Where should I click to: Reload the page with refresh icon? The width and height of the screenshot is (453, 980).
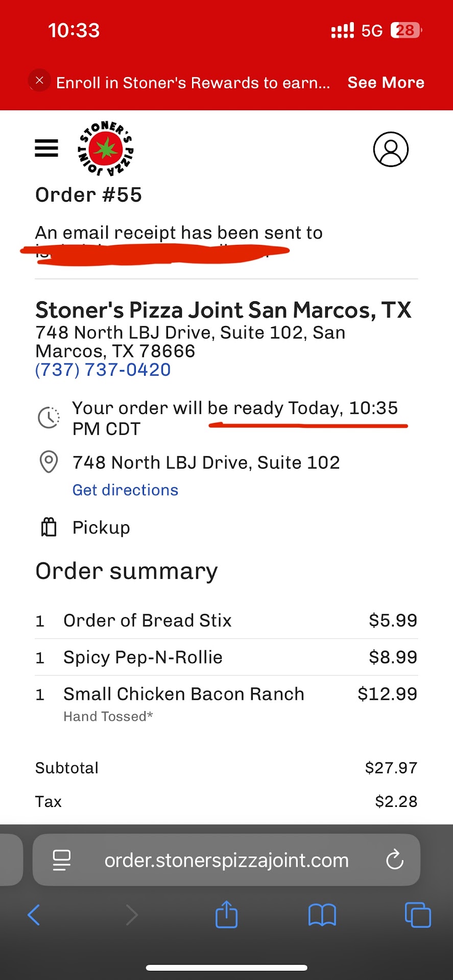[394, 860]
